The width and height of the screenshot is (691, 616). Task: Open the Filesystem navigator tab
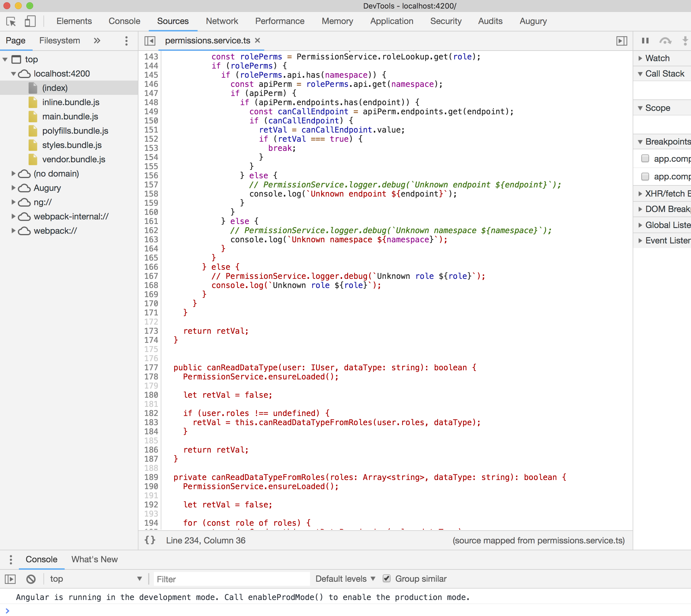(x=59, y=41)
